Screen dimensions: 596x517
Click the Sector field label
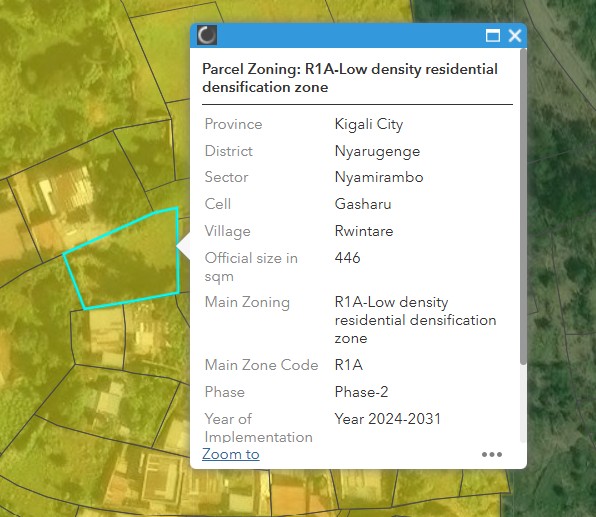[x=226, y=177]
